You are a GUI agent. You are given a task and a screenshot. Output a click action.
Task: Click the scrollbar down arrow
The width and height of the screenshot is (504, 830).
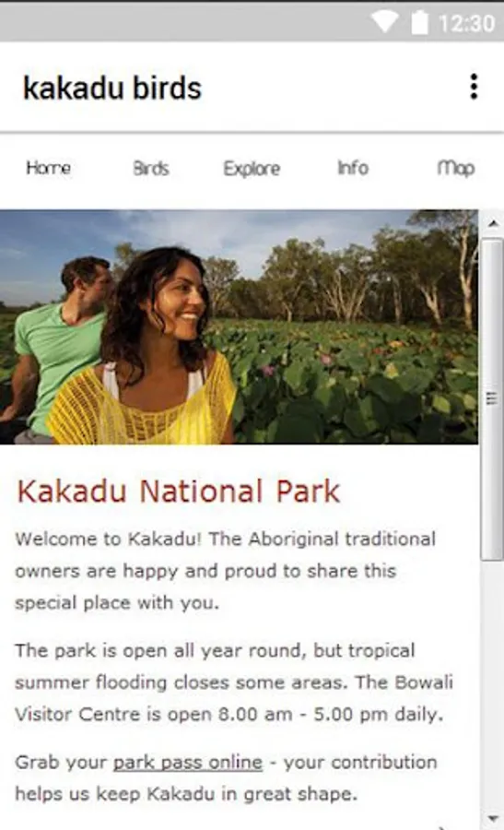492,818
